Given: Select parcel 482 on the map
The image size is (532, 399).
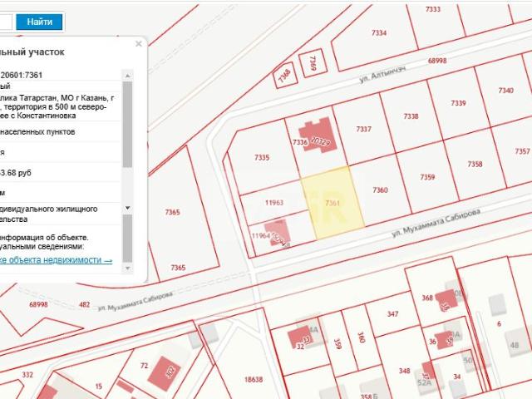Looking at the screenshot, I should 84,305.
